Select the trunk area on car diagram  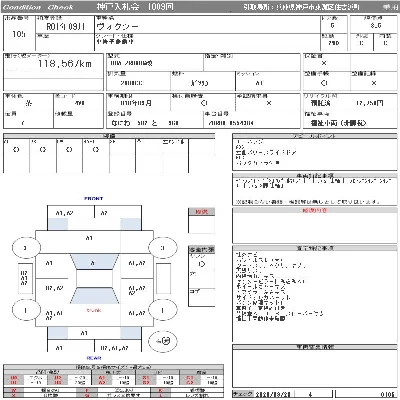[94, 310]
